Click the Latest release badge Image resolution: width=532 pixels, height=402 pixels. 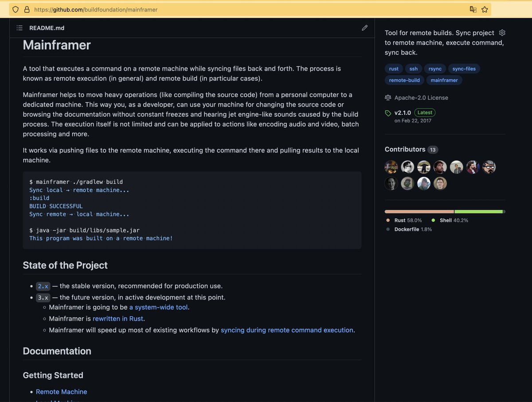point(425,113)
